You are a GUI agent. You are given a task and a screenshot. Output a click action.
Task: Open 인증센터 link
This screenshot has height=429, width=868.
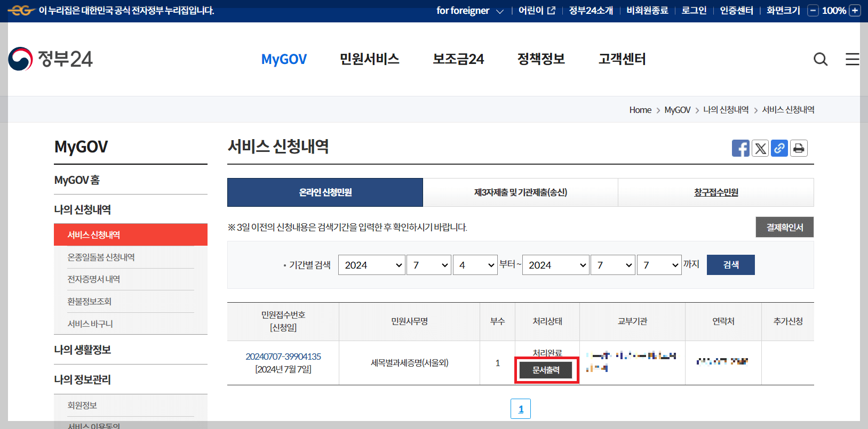736,11
